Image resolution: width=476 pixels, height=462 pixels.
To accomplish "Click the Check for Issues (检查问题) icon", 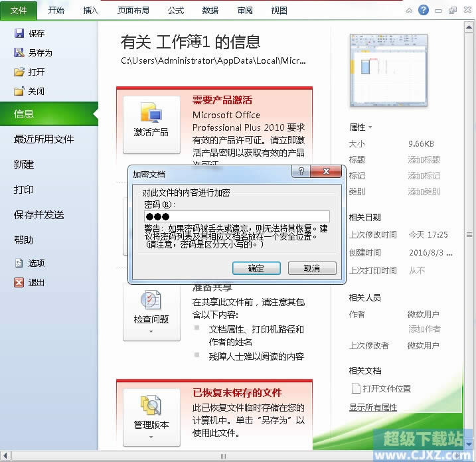I will pyautogui.click(x=151, y=300).
